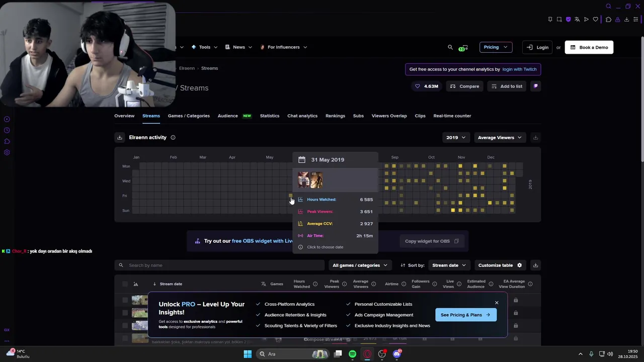Expand the News menu dropdown

tap(238, 47)
